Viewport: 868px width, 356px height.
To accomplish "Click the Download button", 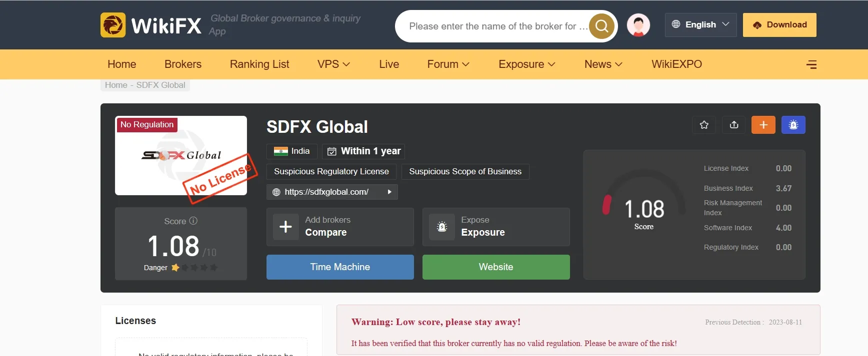I will pyautogui.click(x=779, y=25).
